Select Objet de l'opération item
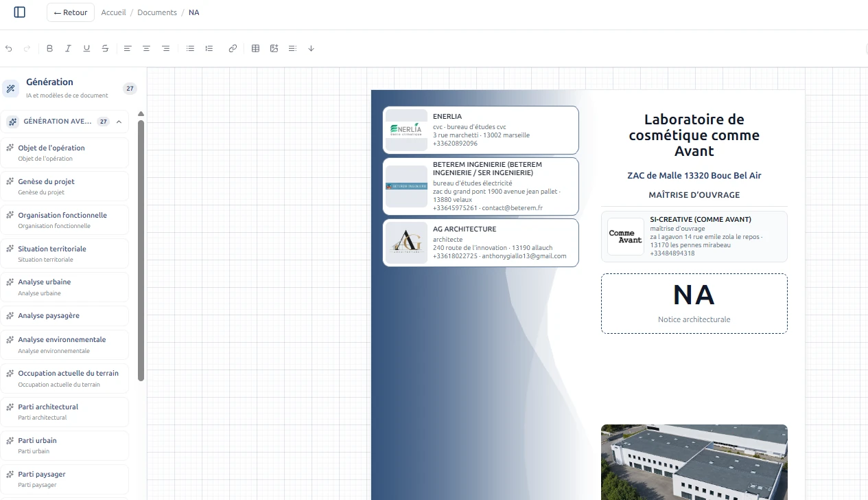This screenshot has height=500, width=868. (x=64, y=152)
